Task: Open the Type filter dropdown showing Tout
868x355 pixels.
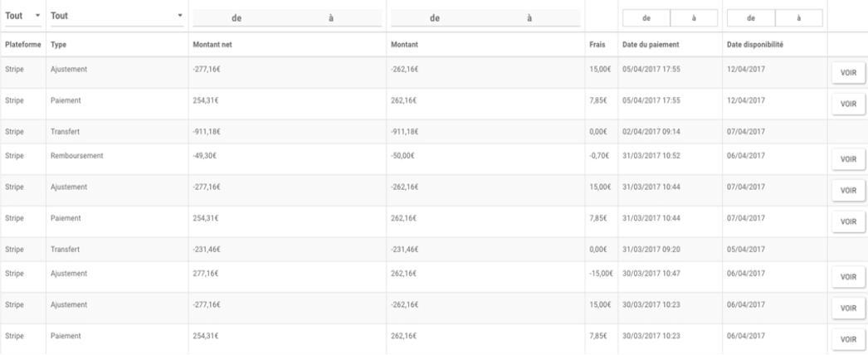Action: (117, 16)
